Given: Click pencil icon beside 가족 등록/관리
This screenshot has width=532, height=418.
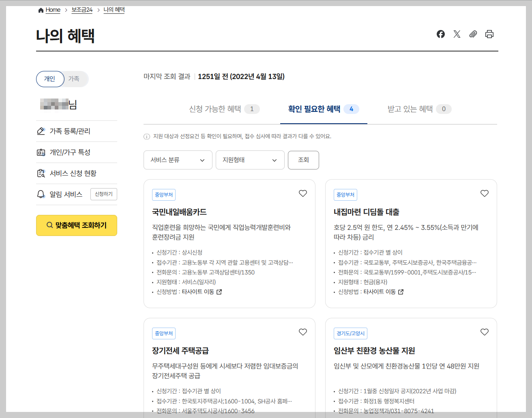Looking at the screenshot, I should [x=41, y=131].
